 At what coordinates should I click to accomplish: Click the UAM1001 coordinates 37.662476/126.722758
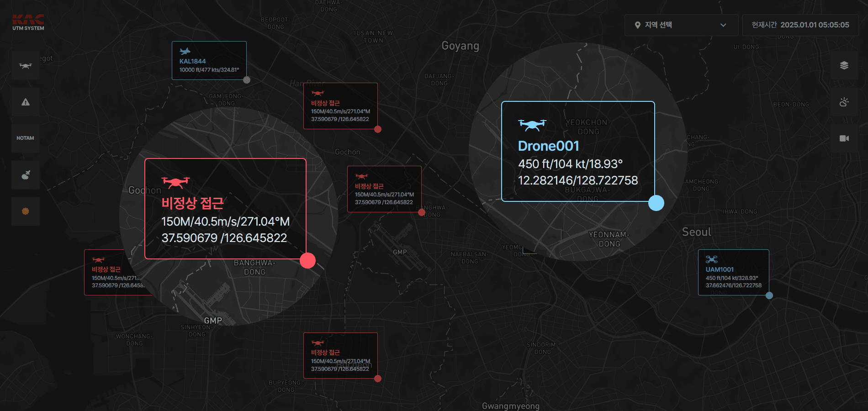pos(734,285)
